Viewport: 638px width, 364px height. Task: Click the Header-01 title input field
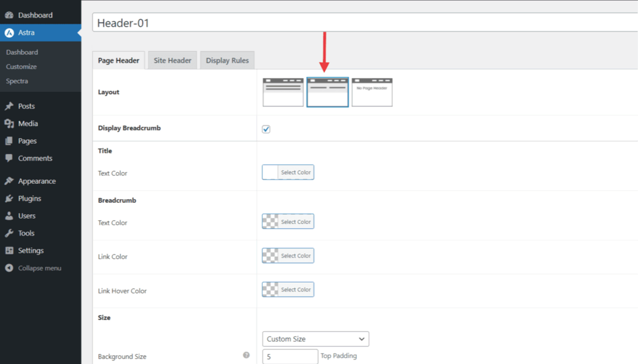pos(365,23)
